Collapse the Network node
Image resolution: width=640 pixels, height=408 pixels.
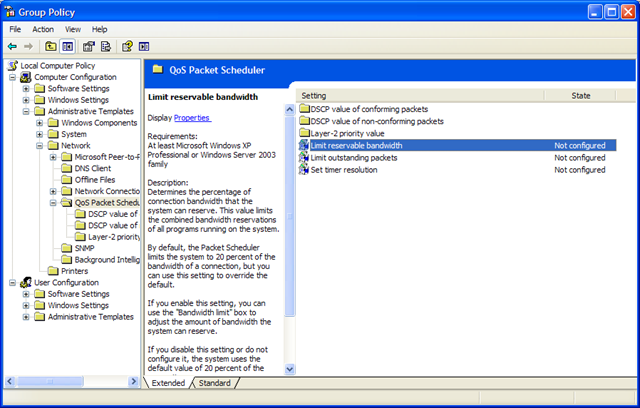(x=40, y=146)
